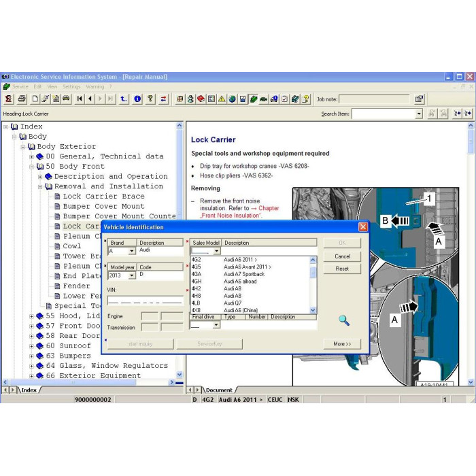Click the red book icon

(x=201, y=99)
